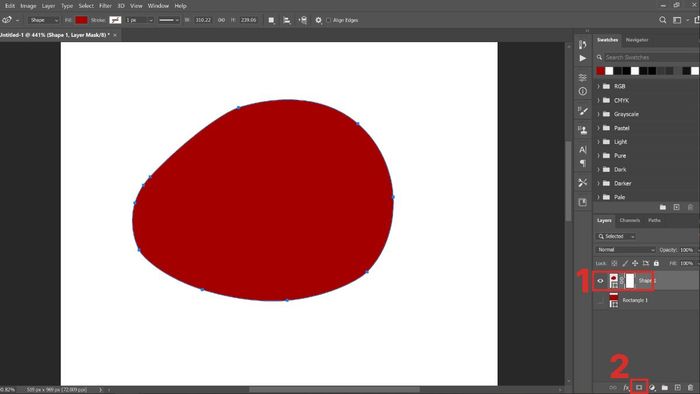Create a new layer group folder icon

(665, 388)
